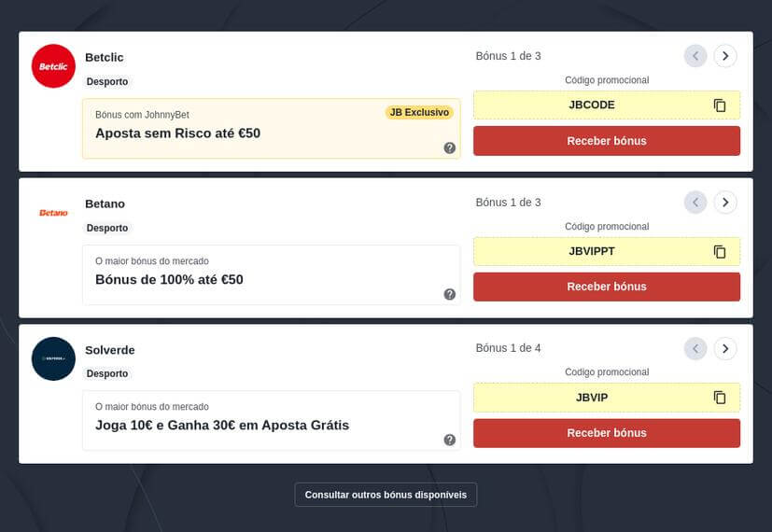This screenshot has height=532, width=772.
Task: Copy the JBVIP promo code
Action: point(720,398)
